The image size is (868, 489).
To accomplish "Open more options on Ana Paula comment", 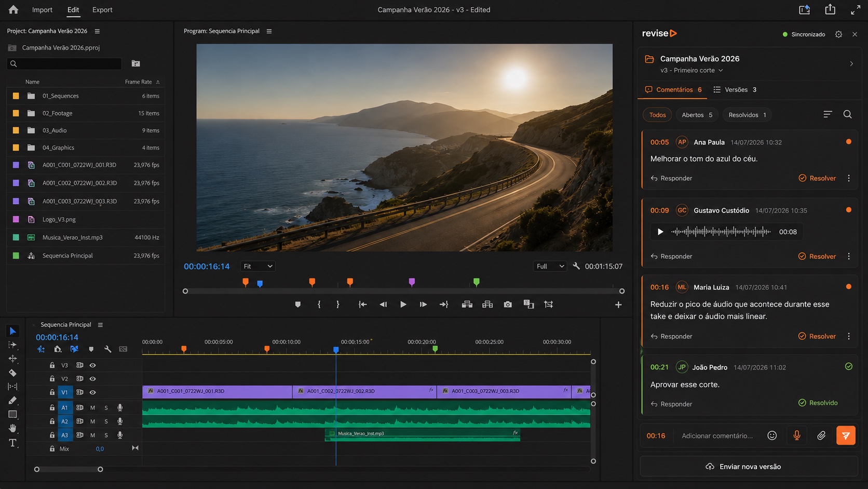I will pyautogui.click(x=849, y=178).
